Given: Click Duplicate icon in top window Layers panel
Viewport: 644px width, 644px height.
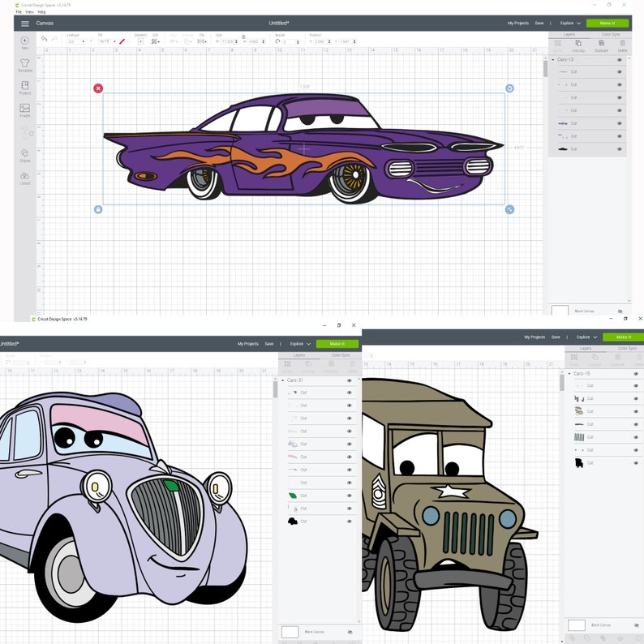Looking at the screenshot, I should click(601, 43).
